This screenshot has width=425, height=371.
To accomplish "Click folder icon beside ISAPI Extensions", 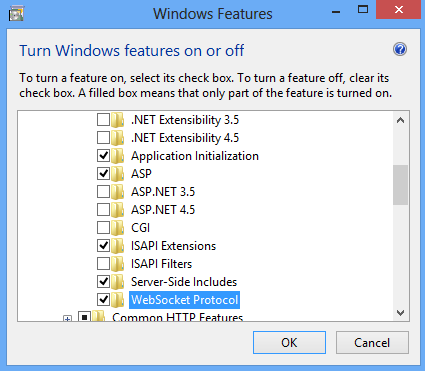I will (x=117, y=246).
